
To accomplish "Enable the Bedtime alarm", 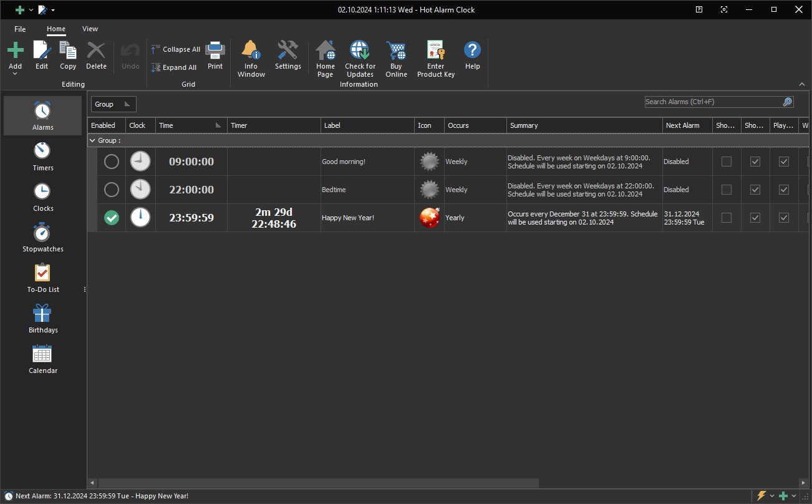I will point(111,190).
